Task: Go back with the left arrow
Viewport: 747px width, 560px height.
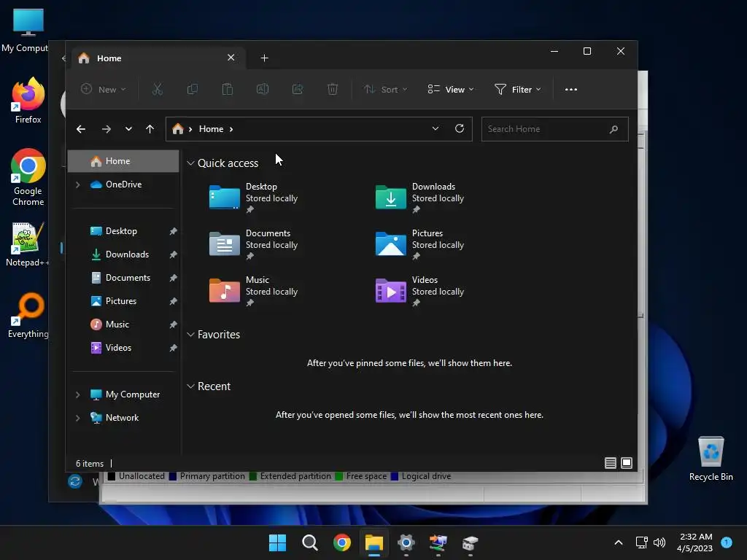Action: [81, 129]
